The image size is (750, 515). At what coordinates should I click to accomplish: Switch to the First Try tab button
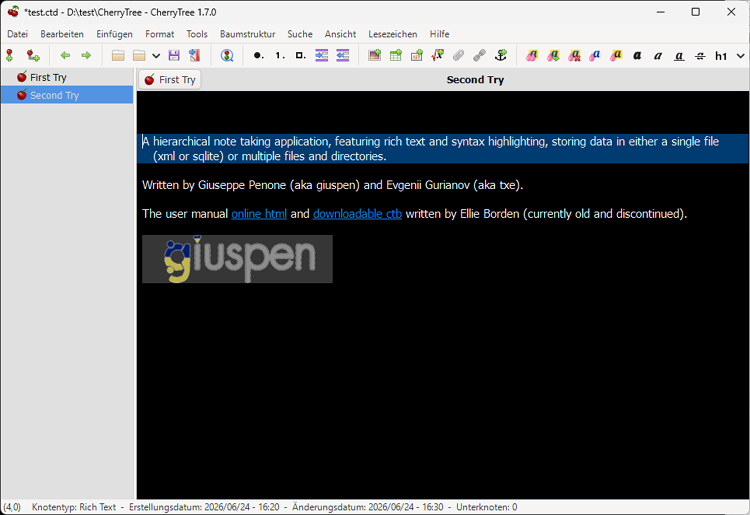click(x=170, y=79)
